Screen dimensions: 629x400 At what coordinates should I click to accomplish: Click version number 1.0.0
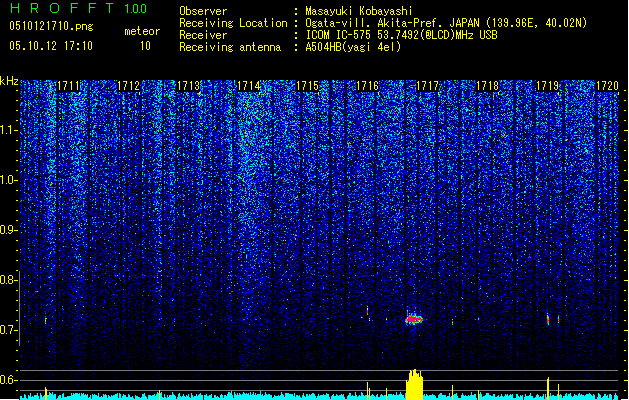pos(136,9)
